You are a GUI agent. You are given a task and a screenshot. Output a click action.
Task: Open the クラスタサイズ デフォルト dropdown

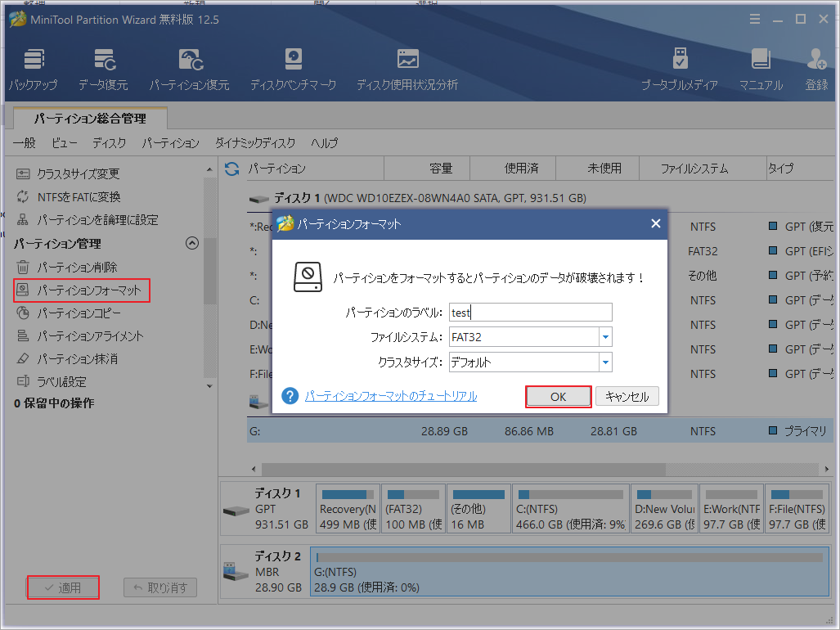pyautogui.click(x=605, y=362)
